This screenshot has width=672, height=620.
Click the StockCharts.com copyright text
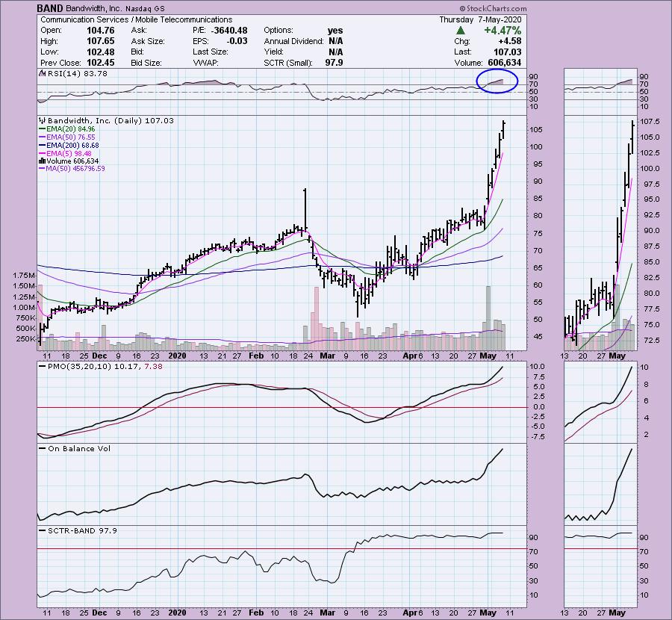(x=493, y=8)
